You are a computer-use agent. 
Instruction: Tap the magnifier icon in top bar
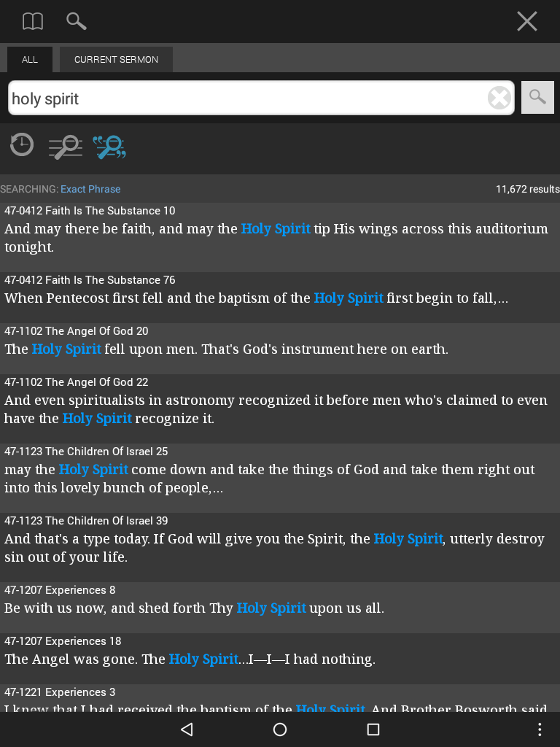pos(76,21)
